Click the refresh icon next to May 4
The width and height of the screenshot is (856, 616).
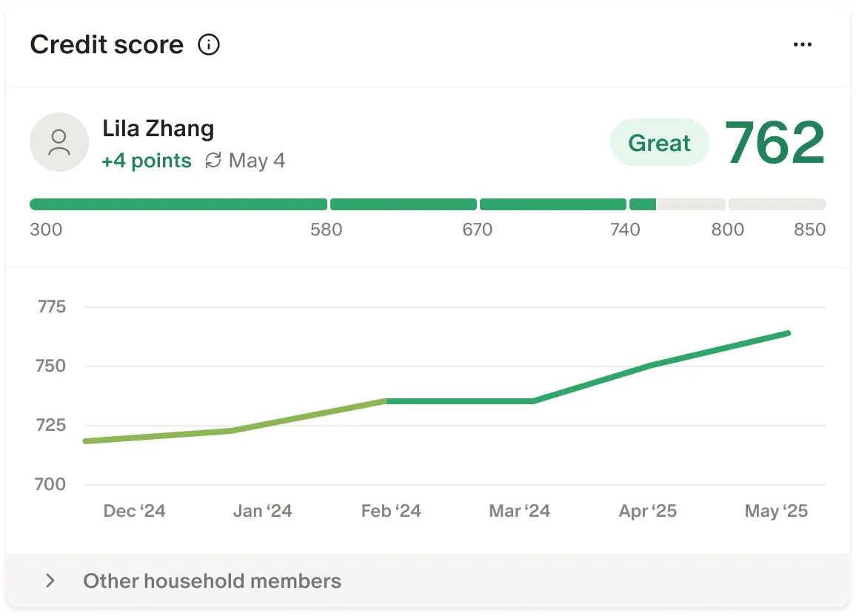point(213,161)
